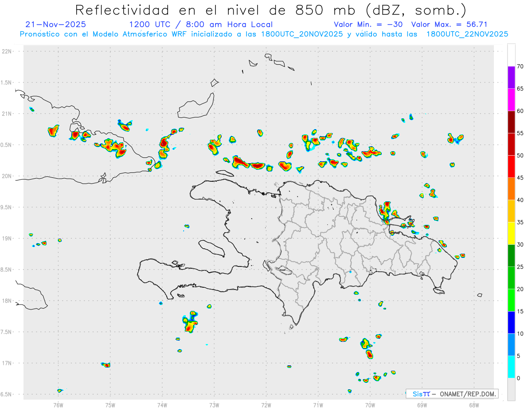
Task: Click the colorbar value label '65'
Action: (520, 89)
